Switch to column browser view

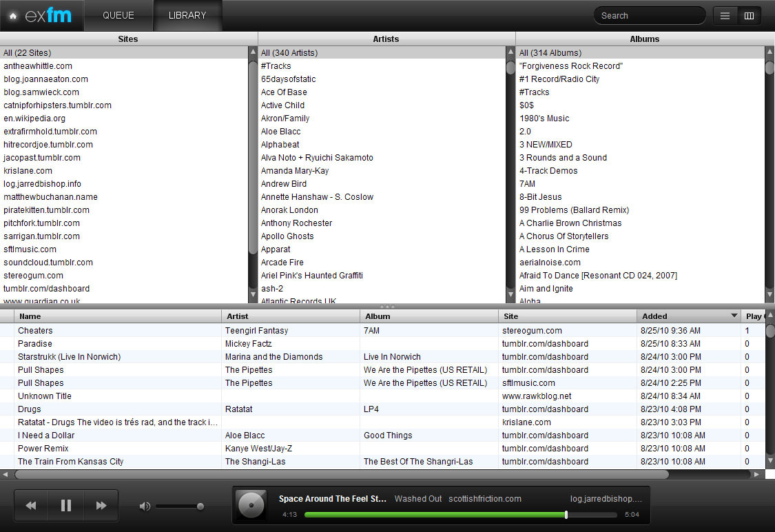point(749,16)
